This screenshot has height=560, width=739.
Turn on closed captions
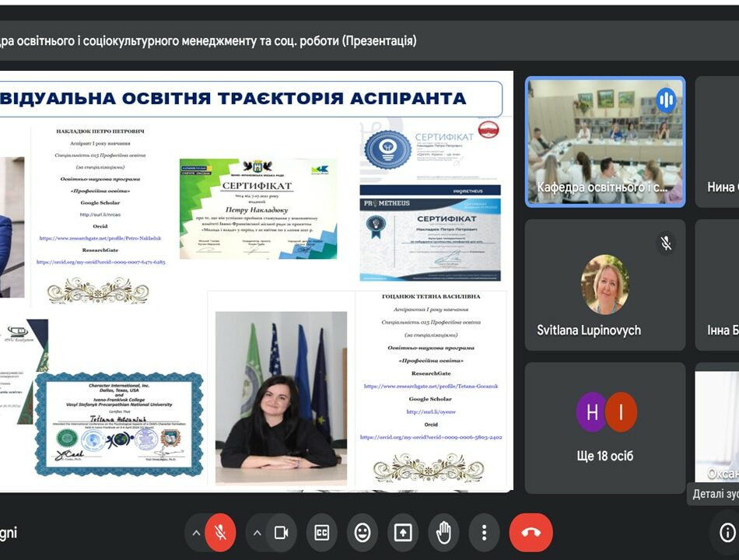coord(322,533)
